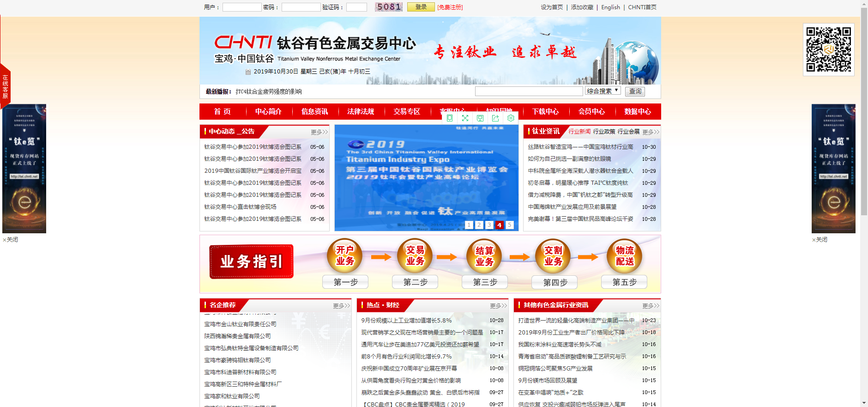The image size is (868, 407).
Task: Click the 免费注册 link
Action: point(450,7)
